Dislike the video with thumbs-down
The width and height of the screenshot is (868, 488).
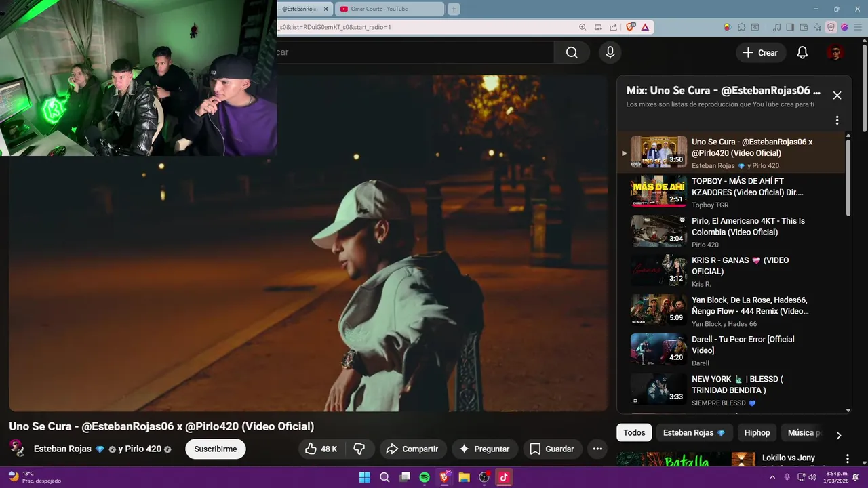[359, 449]
